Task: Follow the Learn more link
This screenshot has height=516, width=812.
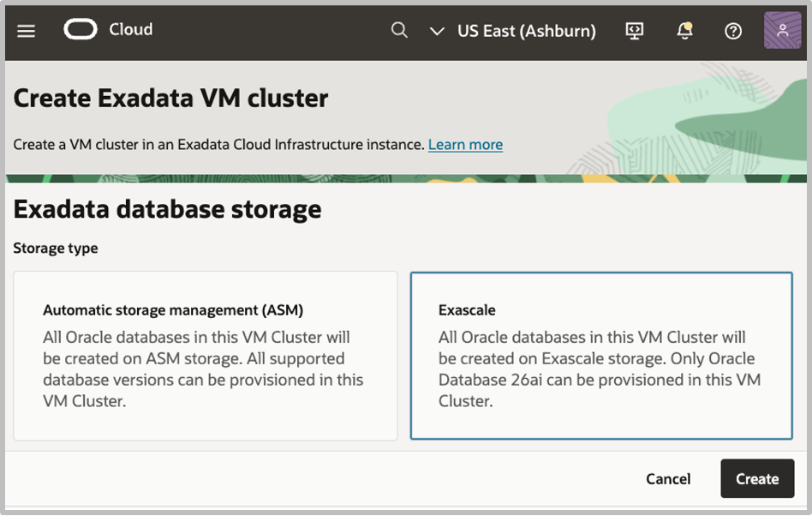Action: pos(465,145)
